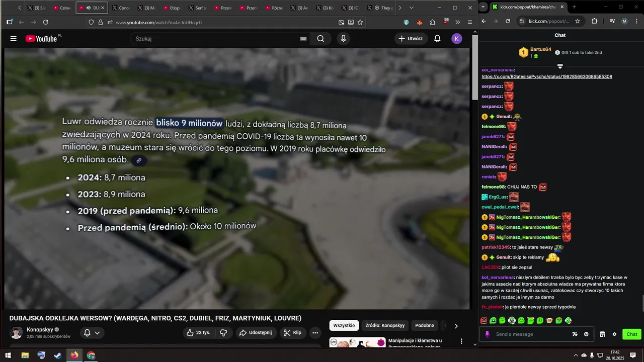The height and width of the screenshot is (362, 644).
Task: Reload the page in the Firefox window
Action: tap(46, 22)
